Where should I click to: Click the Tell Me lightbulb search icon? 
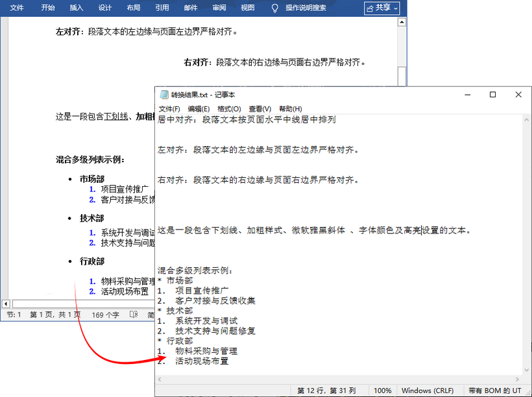(275, 8)
